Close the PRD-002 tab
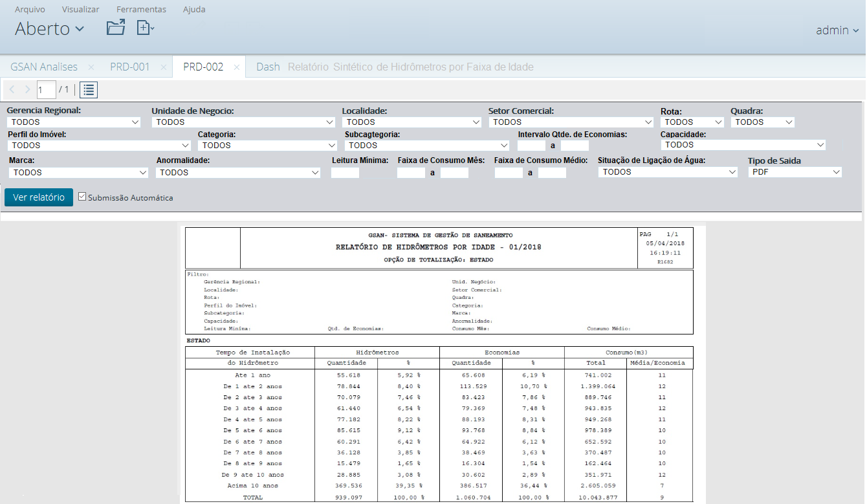The image size is (867, 504). (x=237, y=67)
